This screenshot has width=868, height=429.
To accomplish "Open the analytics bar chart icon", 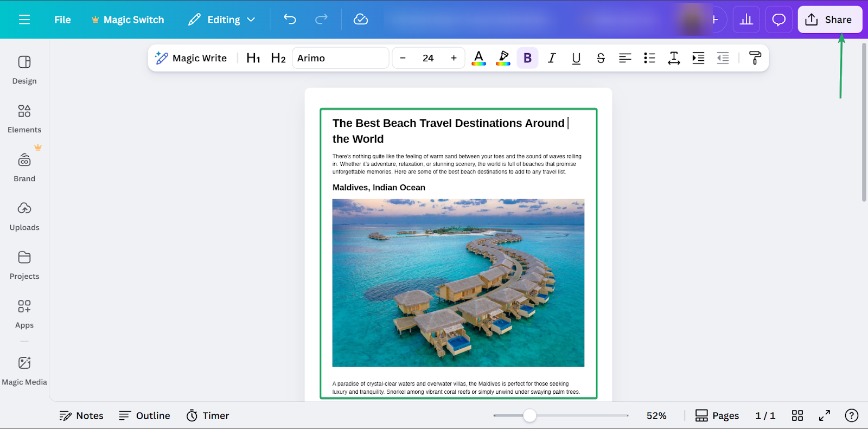I will click(x=746, y=20).
